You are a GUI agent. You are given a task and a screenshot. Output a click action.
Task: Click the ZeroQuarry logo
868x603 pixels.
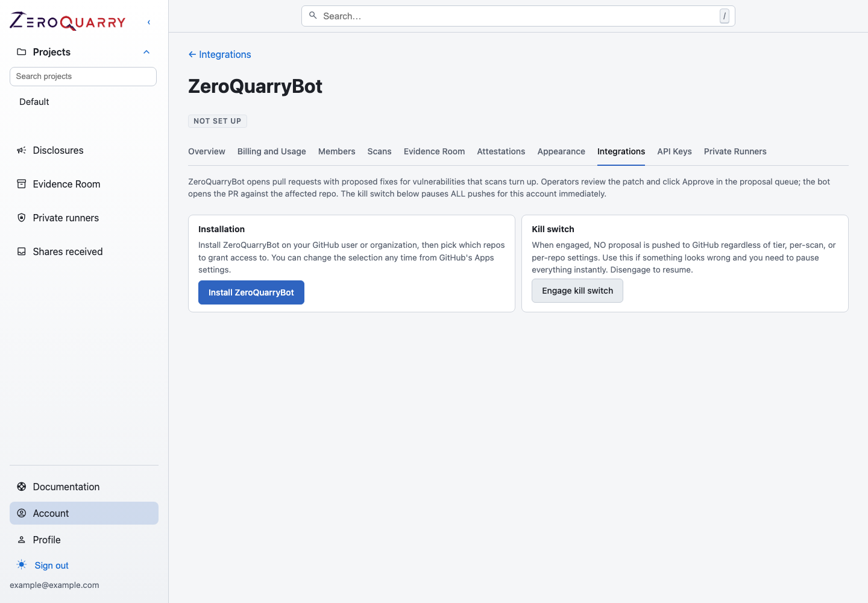(68, 22)
